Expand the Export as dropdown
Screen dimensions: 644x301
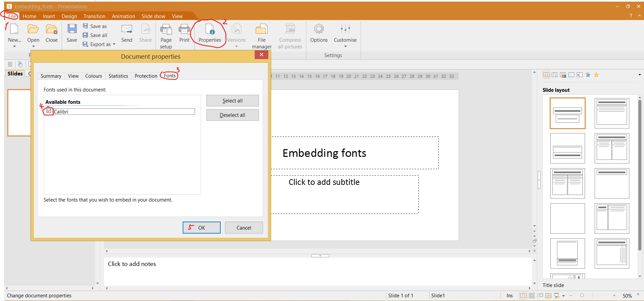114,44
